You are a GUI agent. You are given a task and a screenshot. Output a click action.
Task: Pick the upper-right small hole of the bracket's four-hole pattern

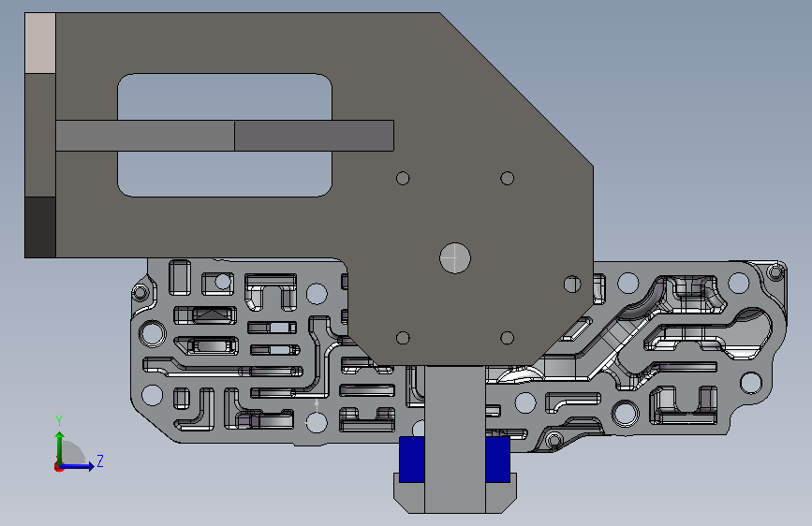[508, 178]
